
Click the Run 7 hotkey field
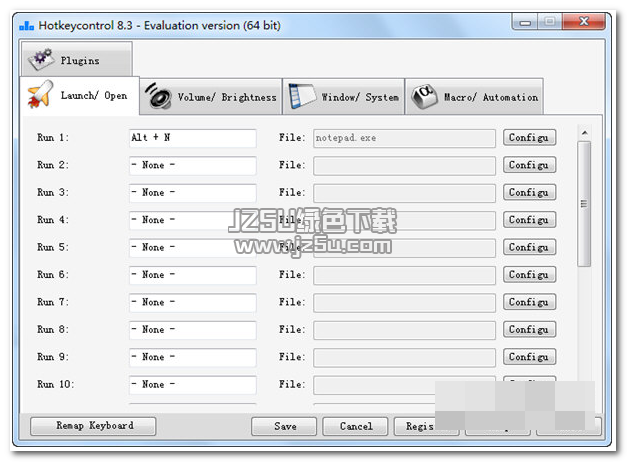point(192,302)
